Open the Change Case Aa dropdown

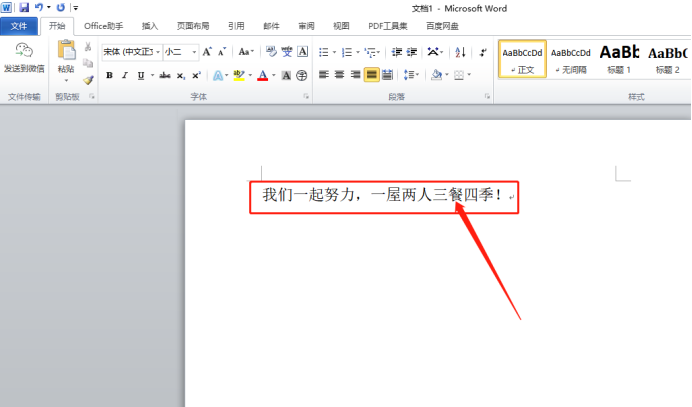[246, 52]
